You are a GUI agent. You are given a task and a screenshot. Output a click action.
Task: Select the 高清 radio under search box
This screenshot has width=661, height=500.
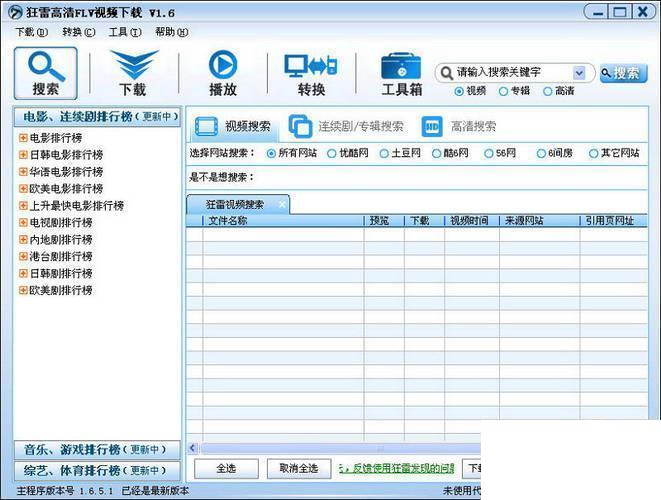point(547,91)
